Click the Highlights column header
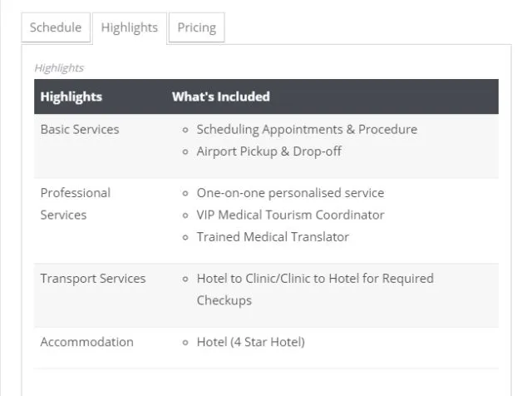 click(x=71, y=97)
